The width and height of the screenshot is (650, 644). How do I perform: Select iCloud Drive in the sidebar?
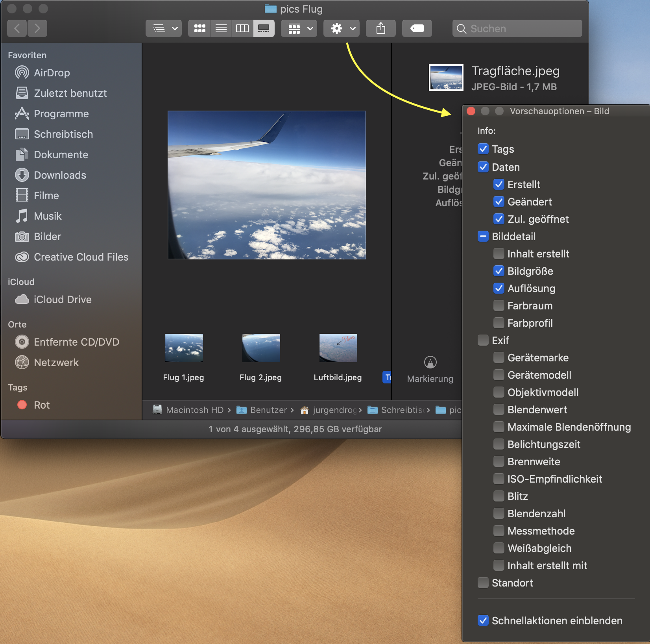[63, 300]
